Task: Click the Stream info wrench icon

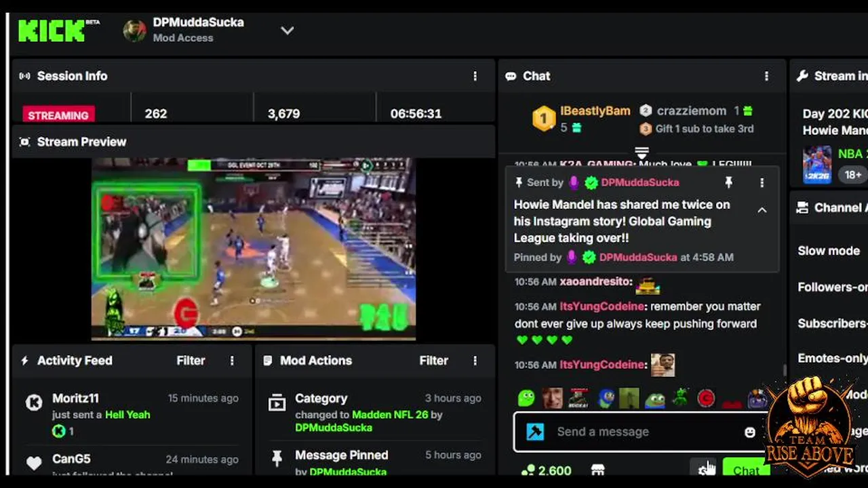Action: coord(802,76)
